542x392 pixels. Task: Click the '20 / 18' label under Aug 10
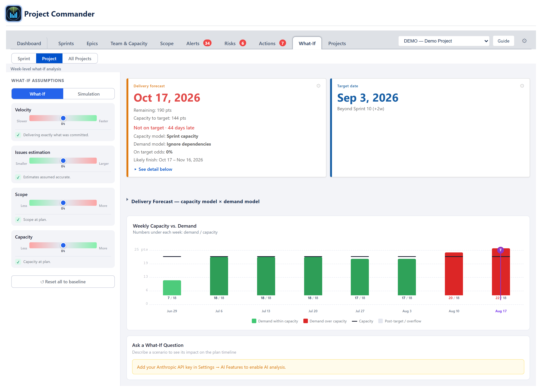[454, 298]
